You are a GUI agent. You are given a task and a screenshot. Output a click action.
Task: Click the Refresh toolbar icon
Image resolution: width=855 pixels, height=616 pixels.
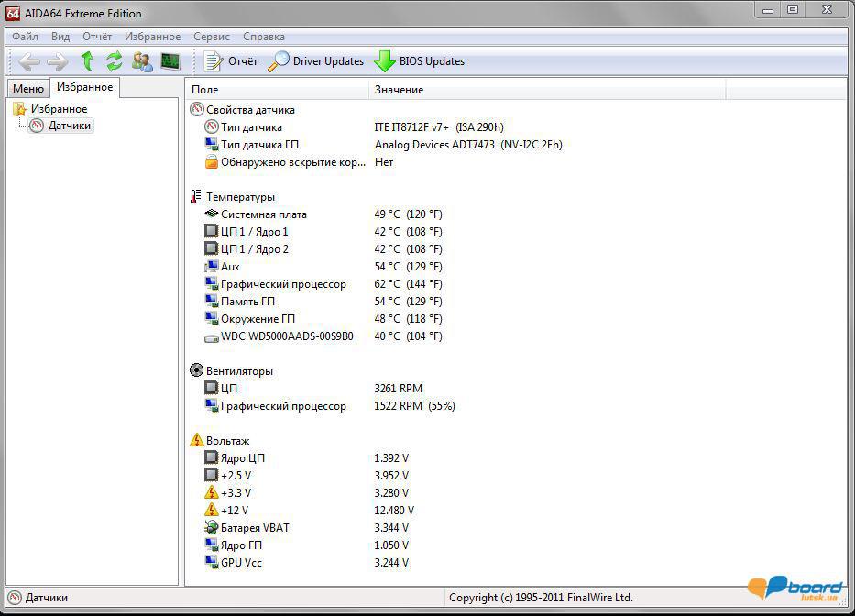point(115,61)
